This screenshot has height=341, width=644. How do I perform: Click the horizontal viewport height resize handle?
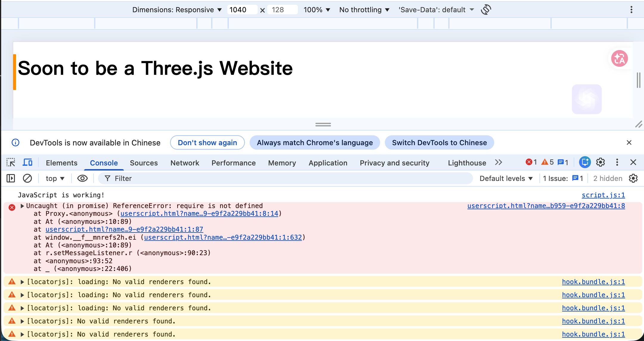(x=323, y=125)
